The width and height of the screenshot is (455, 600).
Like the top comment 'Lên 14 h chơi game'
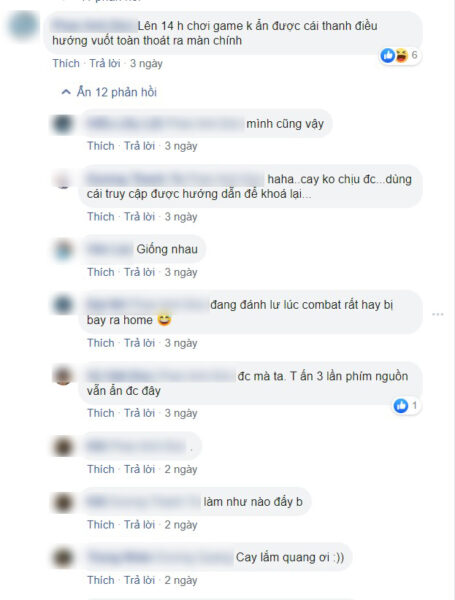point(66,63)
